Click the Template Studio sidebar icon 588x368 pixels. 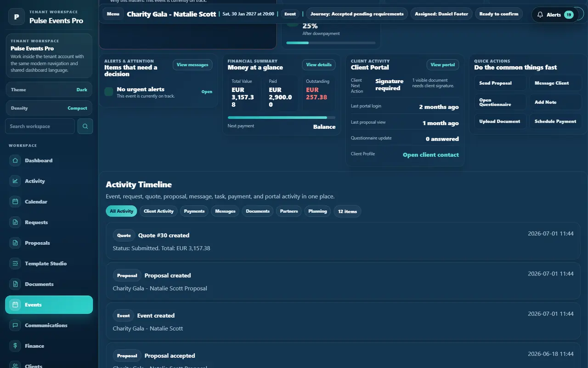15,264
